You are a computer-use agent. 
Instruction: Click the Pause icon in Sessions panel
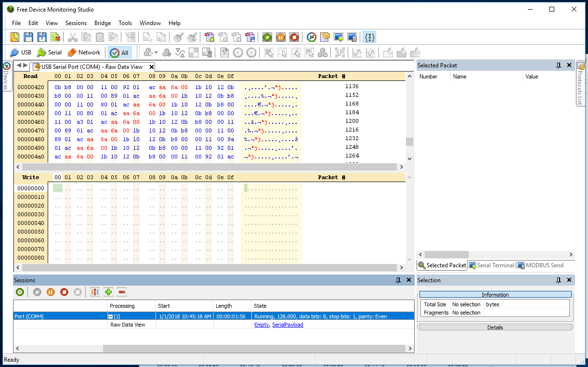click(x=51, y=292)
